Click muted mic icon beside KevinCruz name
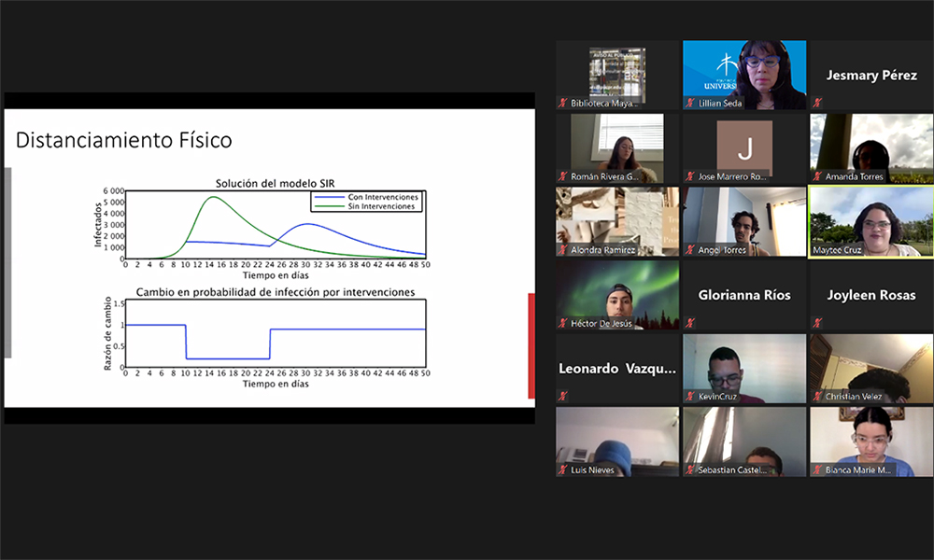The image size is (934, 560). [690, 396]
